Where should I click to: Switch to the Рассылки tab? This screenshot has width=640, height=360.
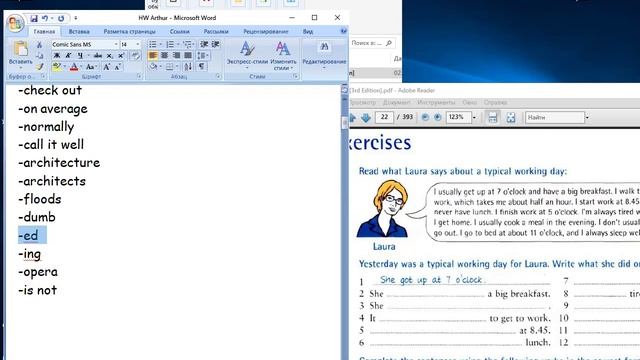(x=216, y=31)
